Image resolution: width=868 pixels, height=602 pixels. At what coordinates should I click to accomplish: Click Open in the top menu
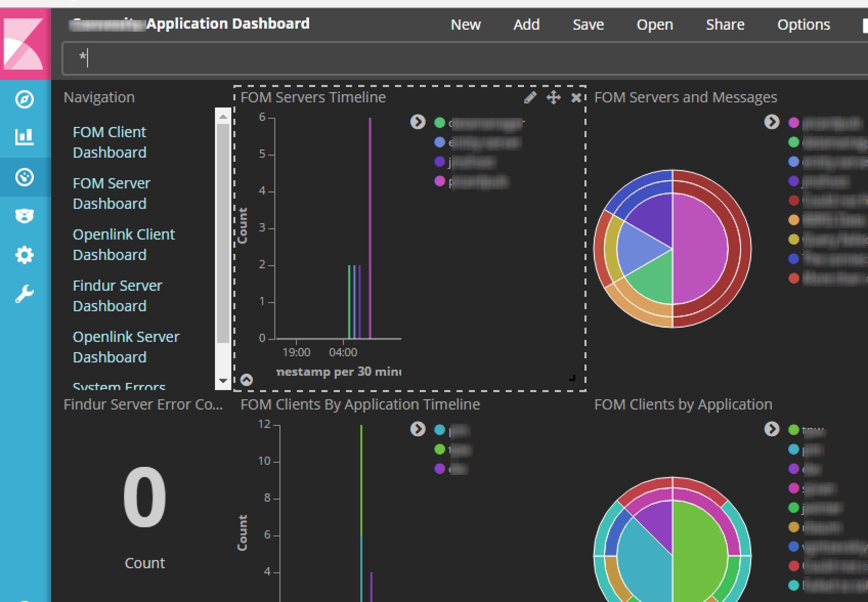point(655,25)
